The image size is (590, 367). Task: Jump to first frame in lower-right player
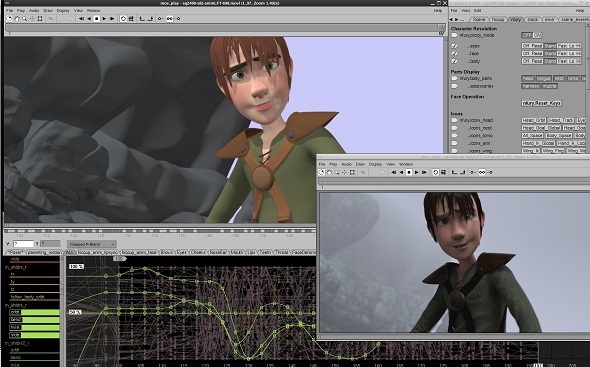coord(393,172)
